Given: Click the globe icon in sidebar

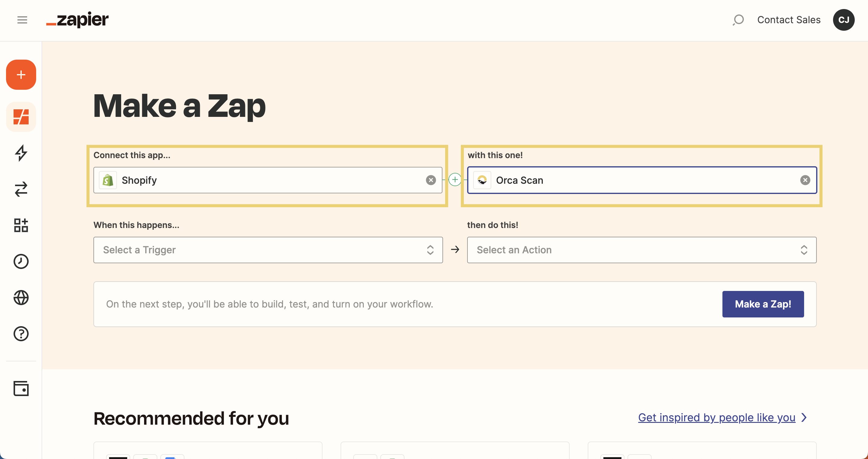Looking at the screenshot, I should pyautogui.click(x=21, y=298).
